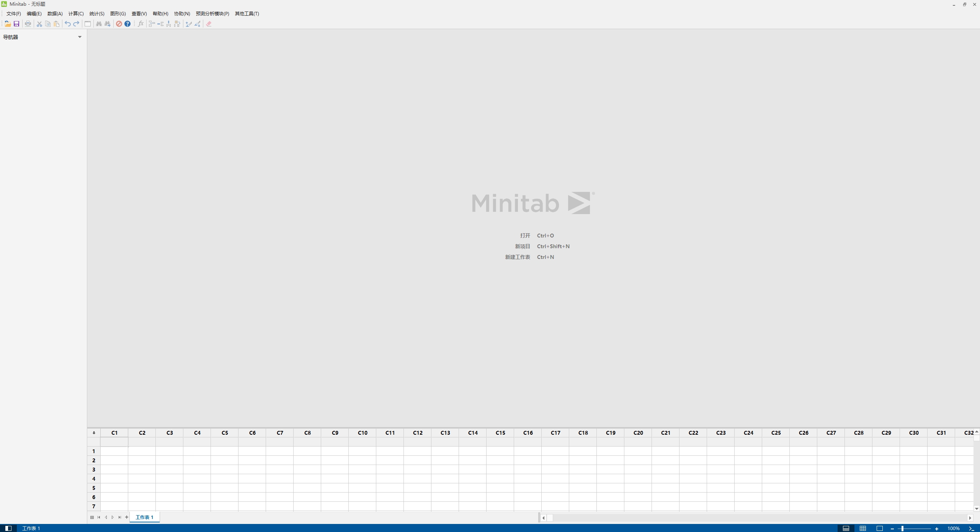
Task: Click the 100% zoom level text
Action: point(953,529)
